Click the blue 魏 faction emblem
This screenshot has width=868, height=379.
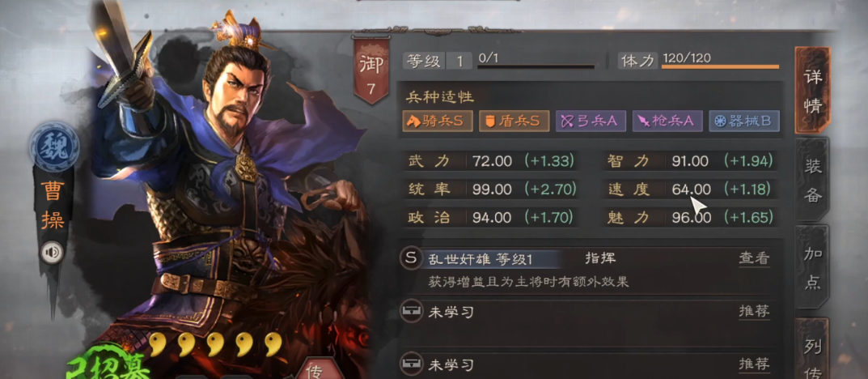point(53,147)
